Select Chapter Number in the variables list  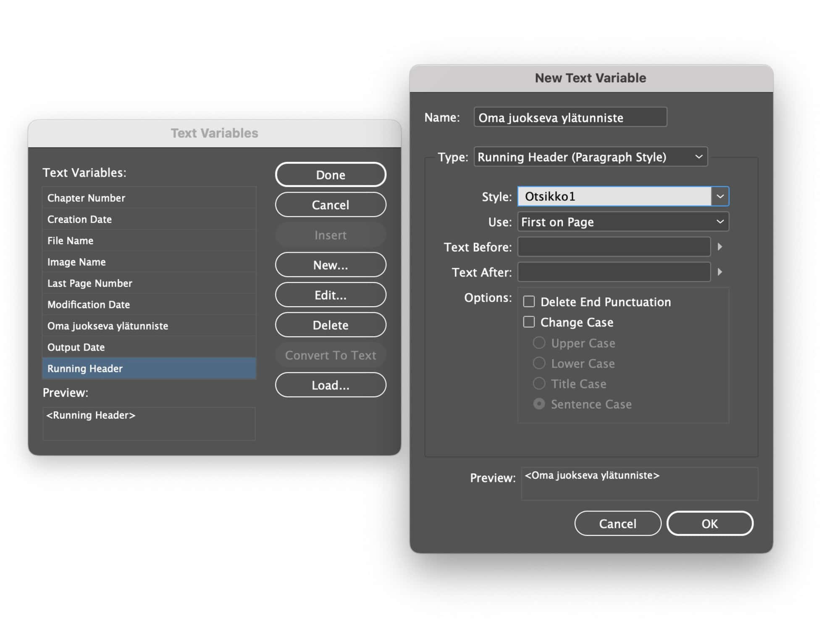click(149, 198)
